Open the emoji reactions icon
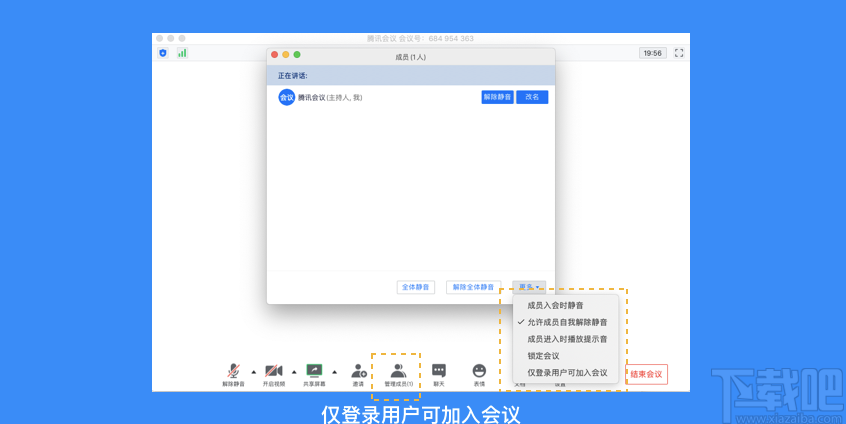Image resolution: width=846 pixels, height=424 pixels. [479, 371]
